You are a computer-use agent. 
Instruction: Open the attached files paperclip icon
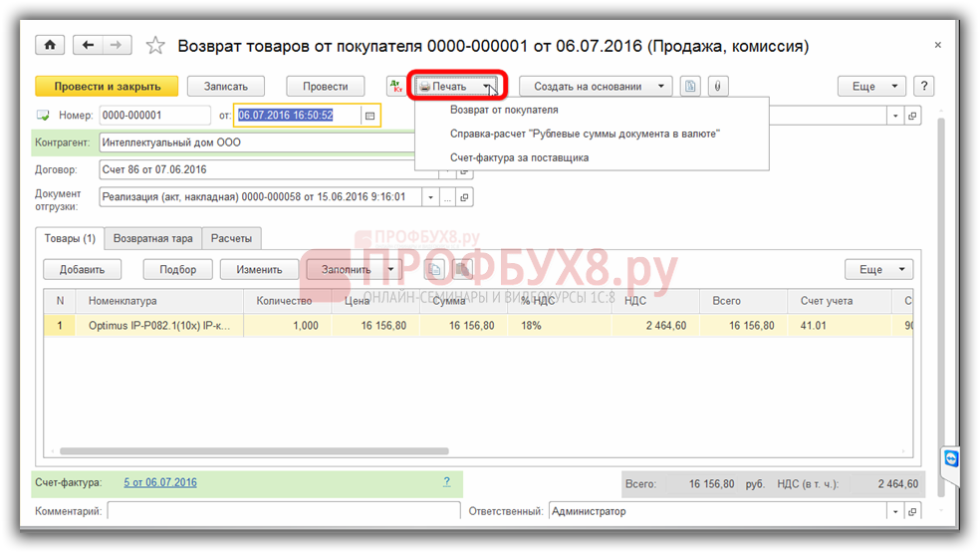716,87
